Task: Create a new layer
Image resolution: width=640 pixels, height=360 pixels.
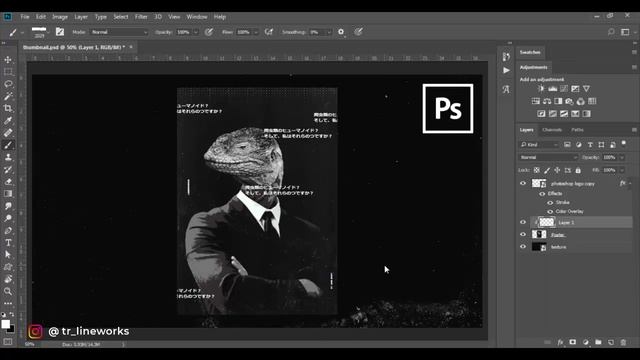Action: [611, 342]
